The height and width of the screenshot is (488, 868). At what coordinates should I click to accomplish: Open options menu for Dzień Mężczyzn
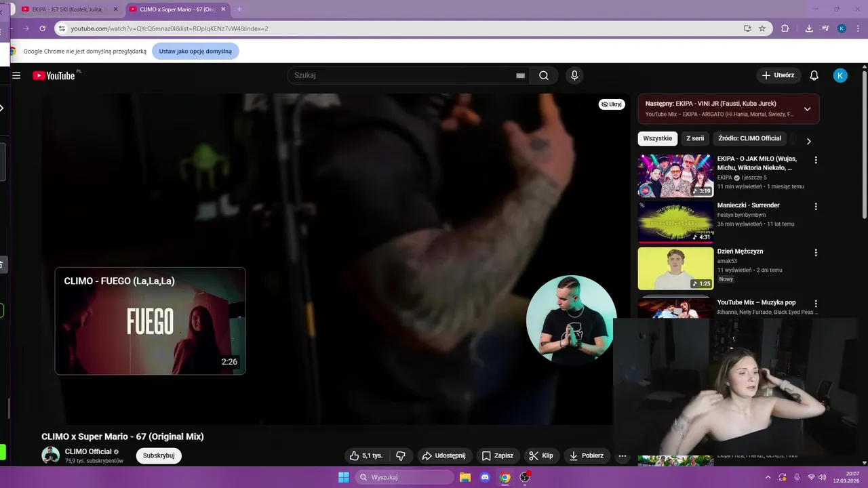(x=816, y=252)
